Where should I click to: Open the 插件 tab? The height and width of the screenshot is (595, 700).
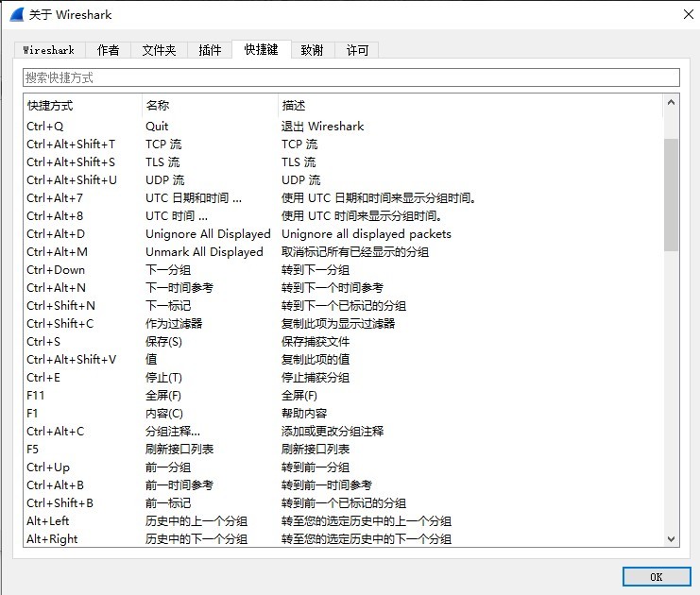pos(210,50)
